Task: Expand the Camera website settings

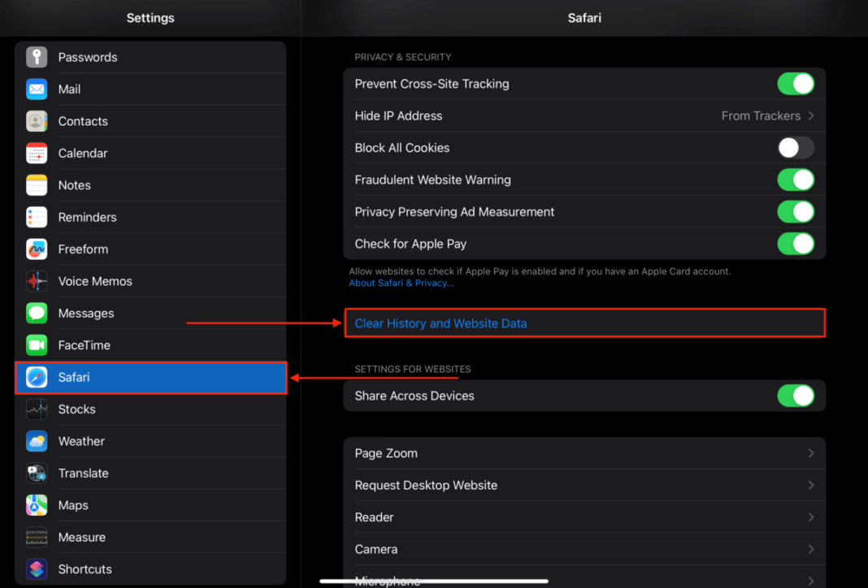Action: [584, 549]
